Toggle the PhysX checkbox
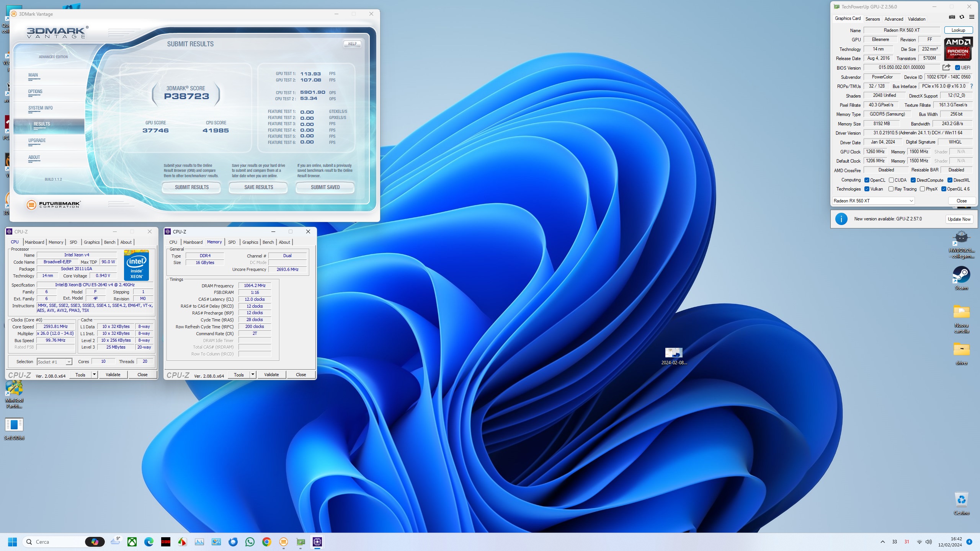Image resolution: width=980 pixels, height=551 pixels. point(922,189)
